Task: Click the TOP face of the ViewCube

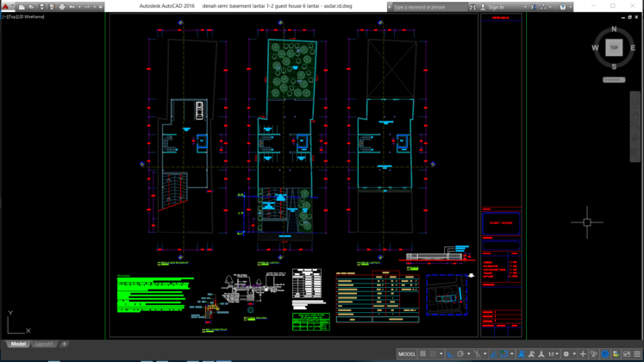Action: click(614, 47)
